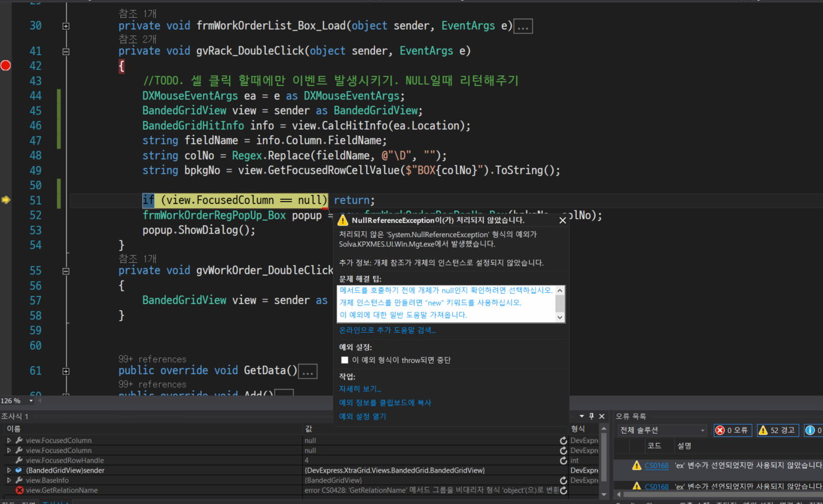The image size is (823, 504).
Task: Open the 자세히 보기... details link
Action: (x=360, y=389)
